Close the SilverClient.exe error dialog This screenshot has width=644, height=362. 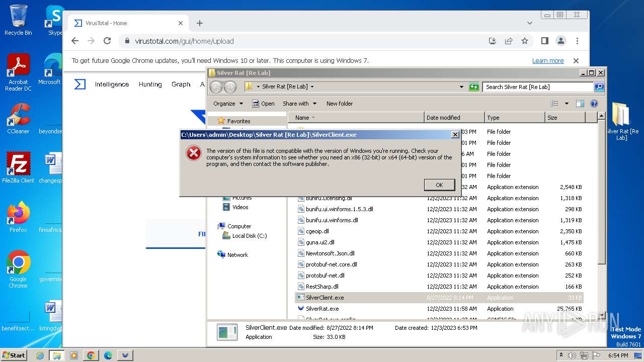coord(455,135)
